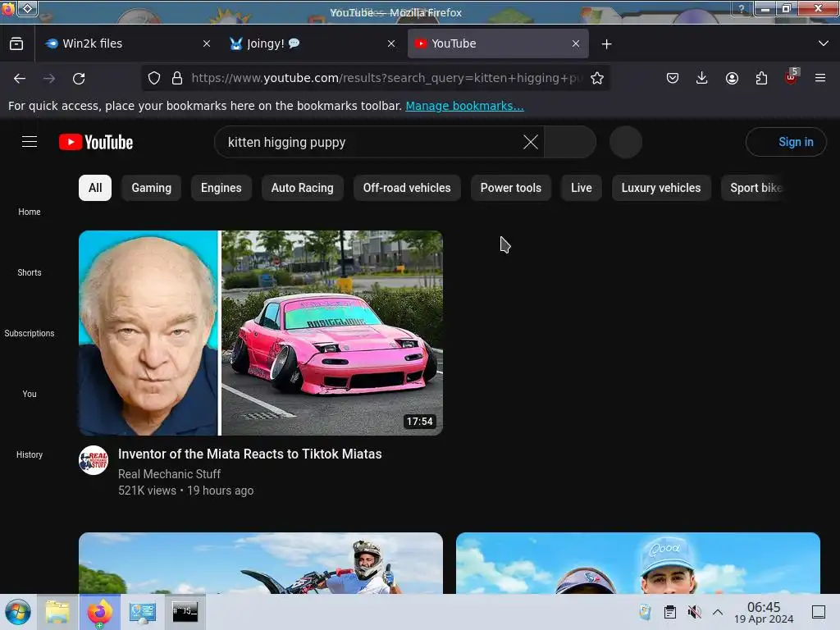Open the blue cap man video thumbnail

(638, 563)
